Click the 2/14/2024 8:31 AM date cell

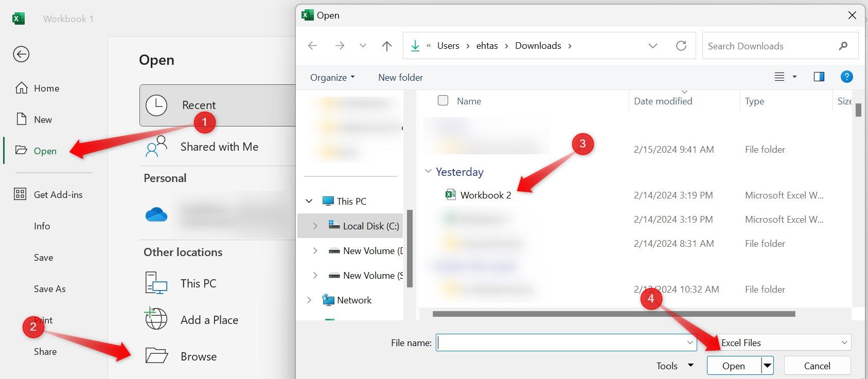point(674,244)
